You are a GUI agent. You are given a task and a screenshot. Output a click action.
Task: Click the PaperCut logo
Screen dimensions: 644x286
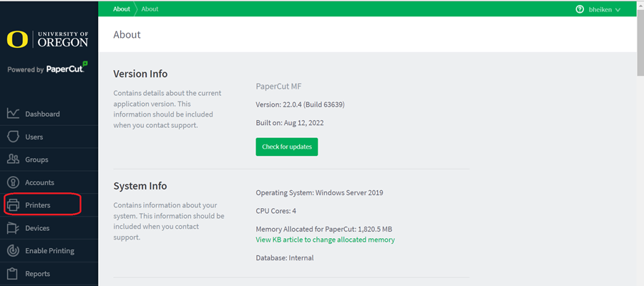[67, 68]
